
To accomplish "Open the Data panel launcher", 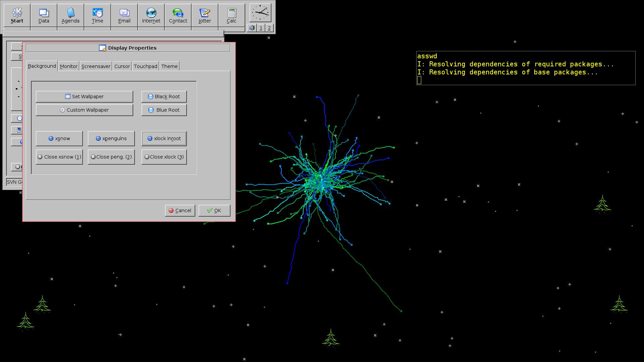I will coord(44,15).
